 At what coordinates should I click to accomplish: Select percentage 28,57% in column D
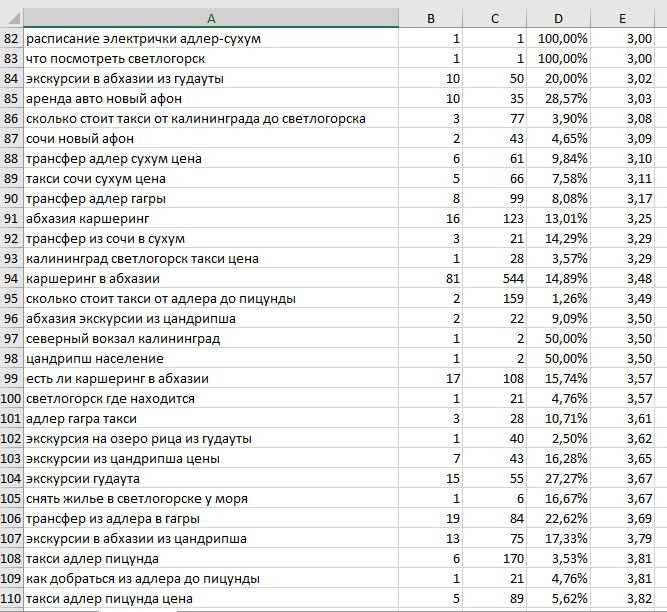558,98
